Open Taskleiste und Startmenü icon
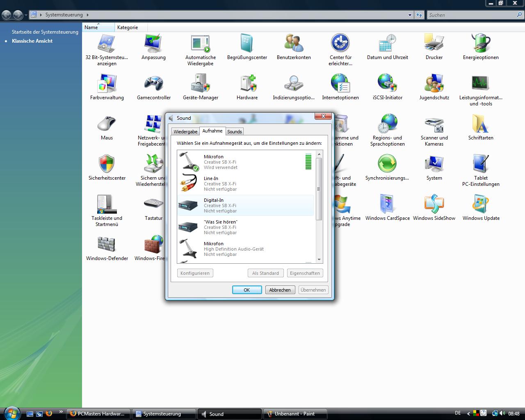The width and height of the screenshot is (525, 420). click(x=107, y=204)
